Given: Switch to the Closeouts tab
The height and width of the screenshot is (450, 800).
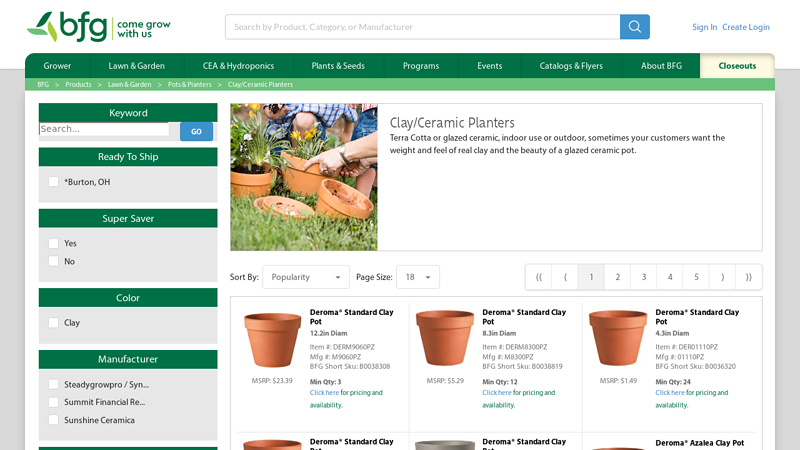Looking at the screenshot, I should click(737, 66).
